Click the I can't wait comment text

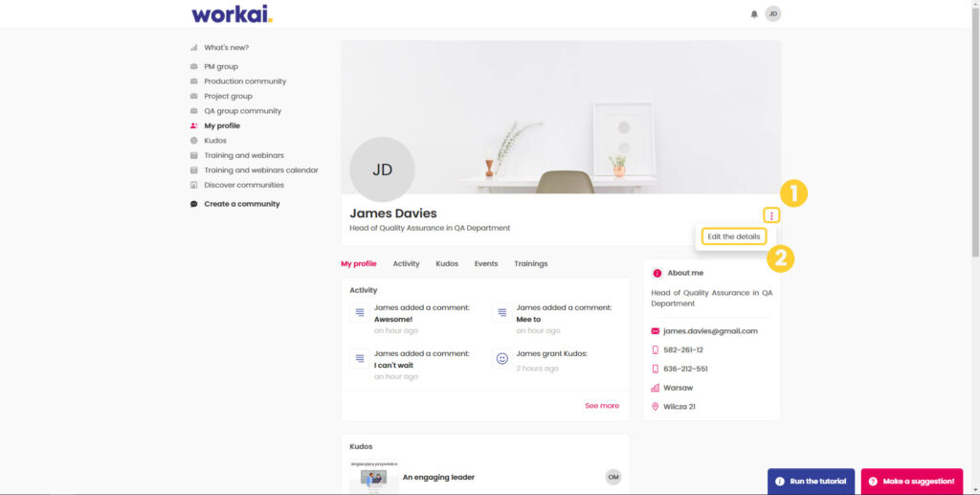click(x=393, y=365)
